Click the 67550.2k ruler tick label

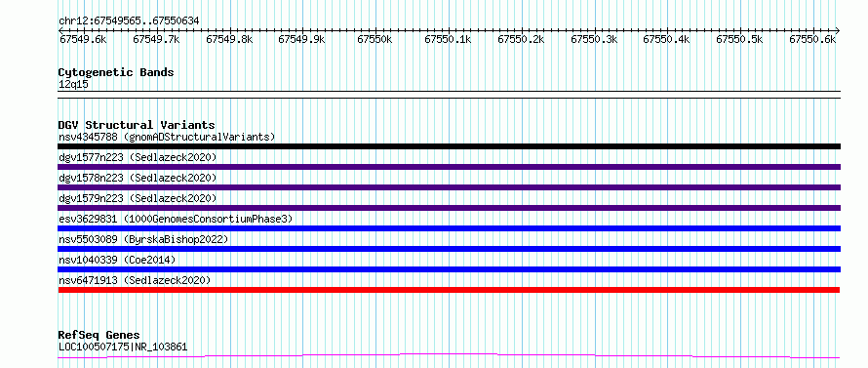(521, 39)
